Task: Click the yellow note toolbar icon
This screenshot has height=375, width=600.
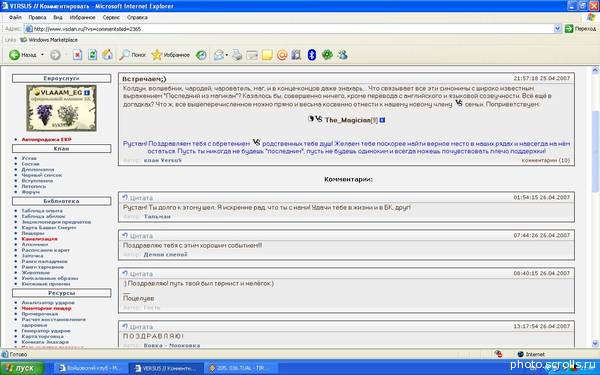Action: click(x=267, y=55)
